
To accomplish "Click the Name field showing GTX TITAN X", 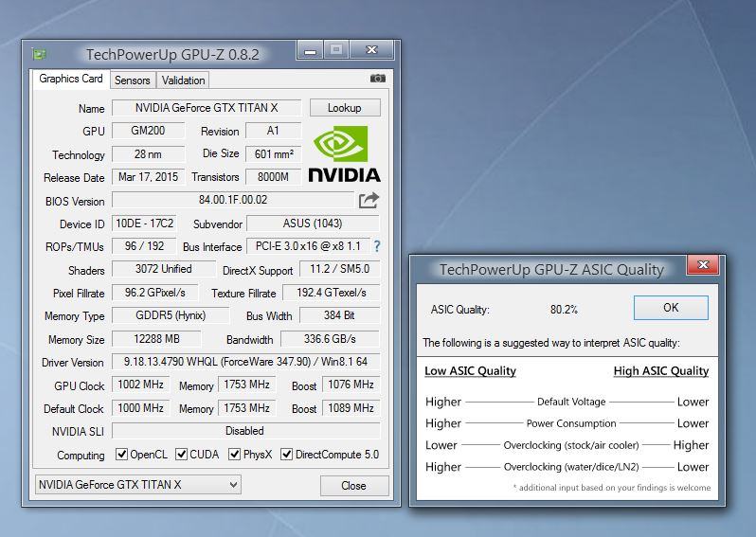I will point(207,108).
